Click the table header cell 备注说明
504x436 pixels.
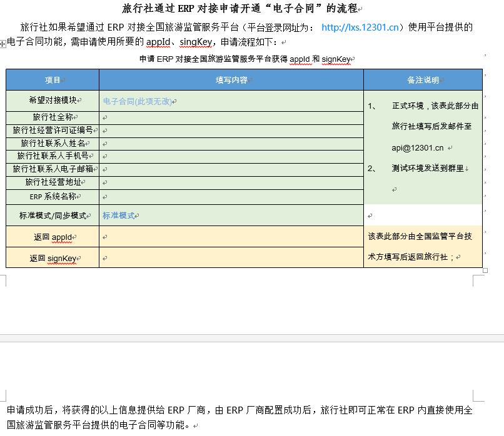(x=422, y=80)
